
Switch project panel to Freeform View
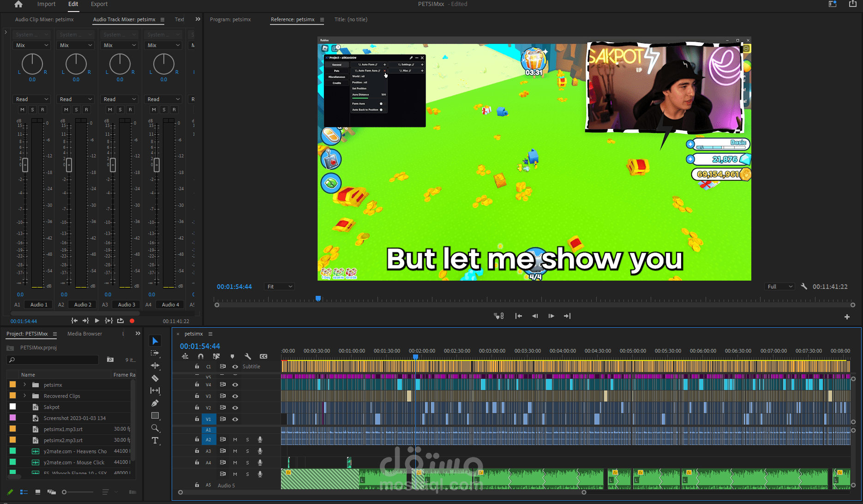click(x=51, y=492)
